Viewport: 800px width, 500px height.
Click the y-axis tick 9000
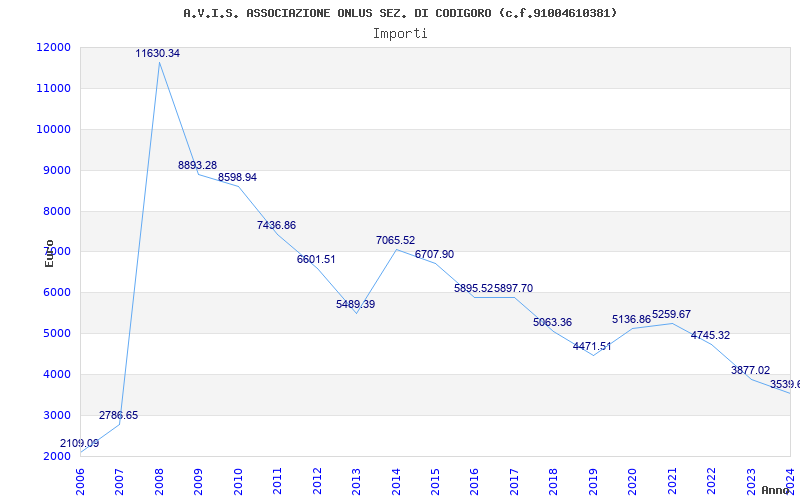(x=56, y=170)
